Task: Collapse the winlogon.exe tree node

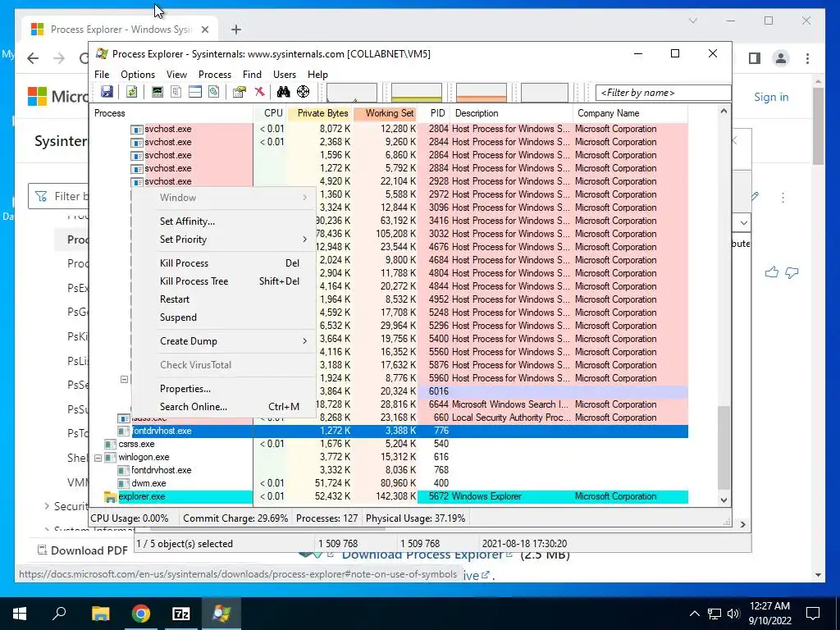Action: pyautogui.click(x=98, y=458)
